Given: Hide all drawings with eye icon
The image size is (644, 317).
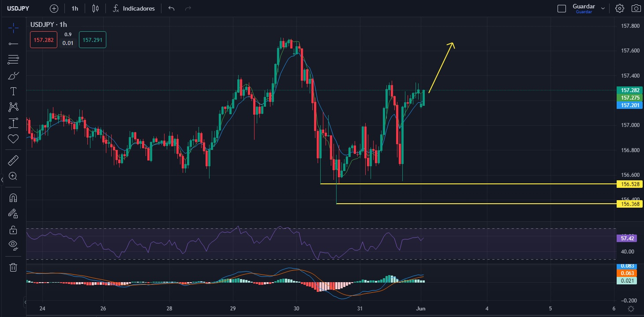Looking at the screenshot, I should [x=13, y=245].
